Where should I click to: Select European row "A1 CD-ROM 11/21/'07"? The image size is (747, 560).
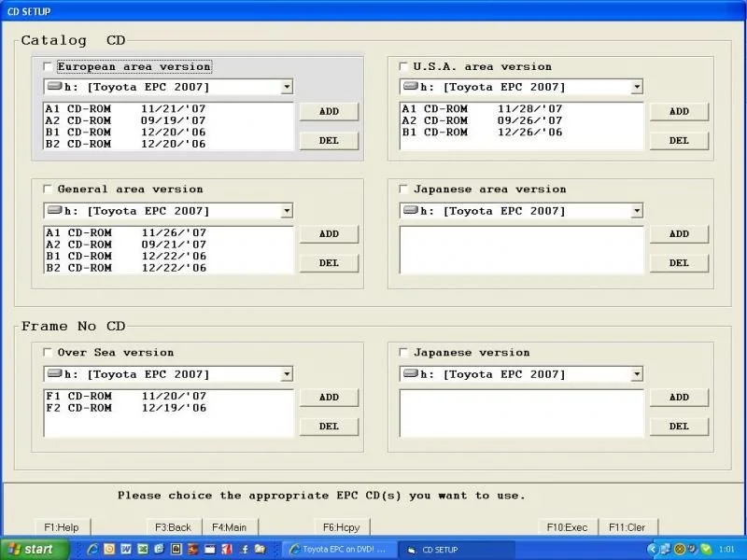[x=168, y=109]
